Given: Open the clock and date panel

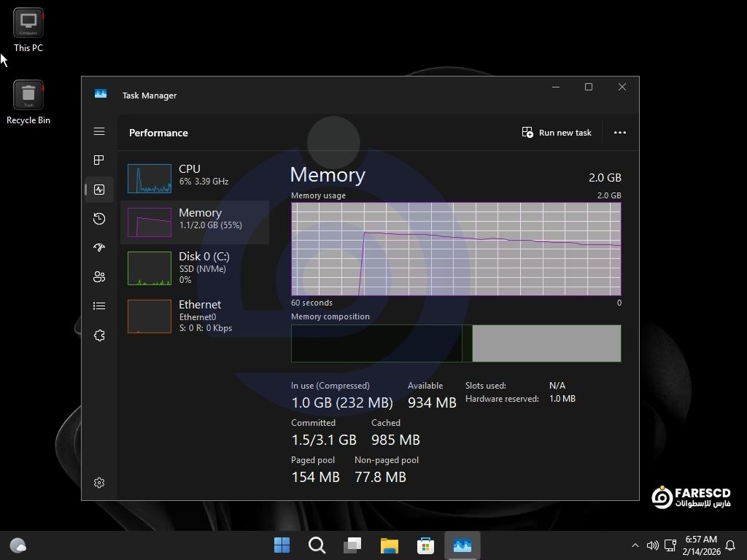Looking at the screenshot, I should click(700, 545).
